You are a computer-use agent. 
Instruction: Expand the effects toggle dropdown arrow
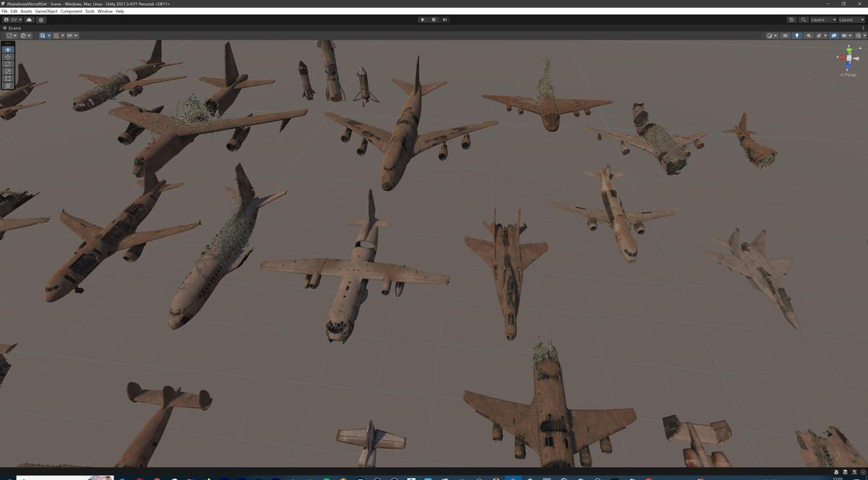click(x=825, y=35)
